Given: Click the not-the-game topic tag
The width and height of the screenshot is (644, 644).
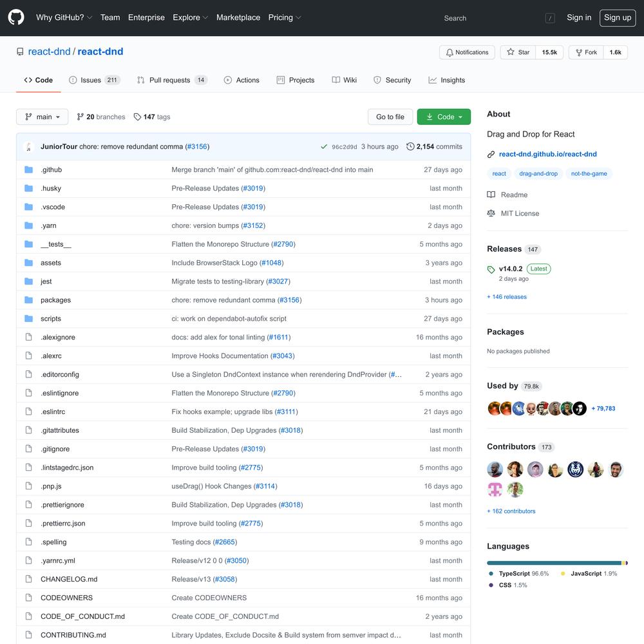Looking at the screenshot, I should pyautogui.click(x=589, y=174).
